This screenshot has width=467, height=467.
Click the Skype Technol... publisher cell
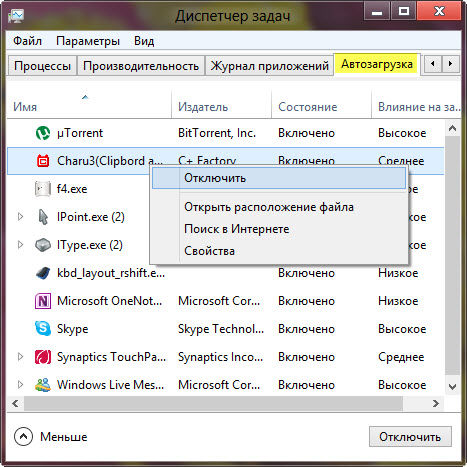coord(221,329)
